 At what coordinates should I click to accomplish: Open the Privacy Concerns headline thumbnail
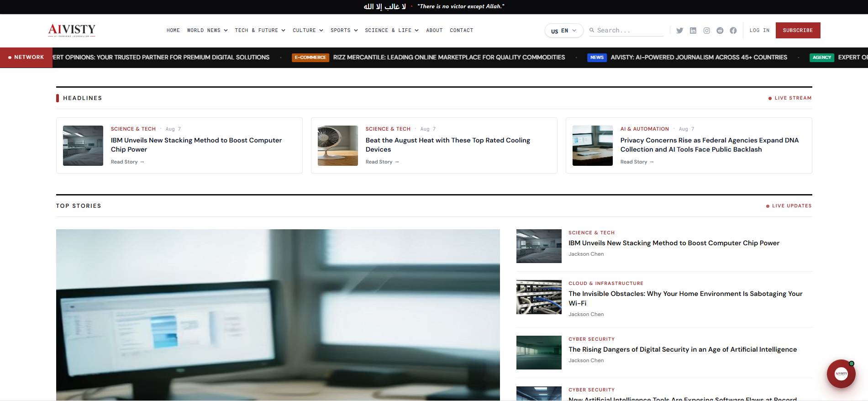[593, 146]
